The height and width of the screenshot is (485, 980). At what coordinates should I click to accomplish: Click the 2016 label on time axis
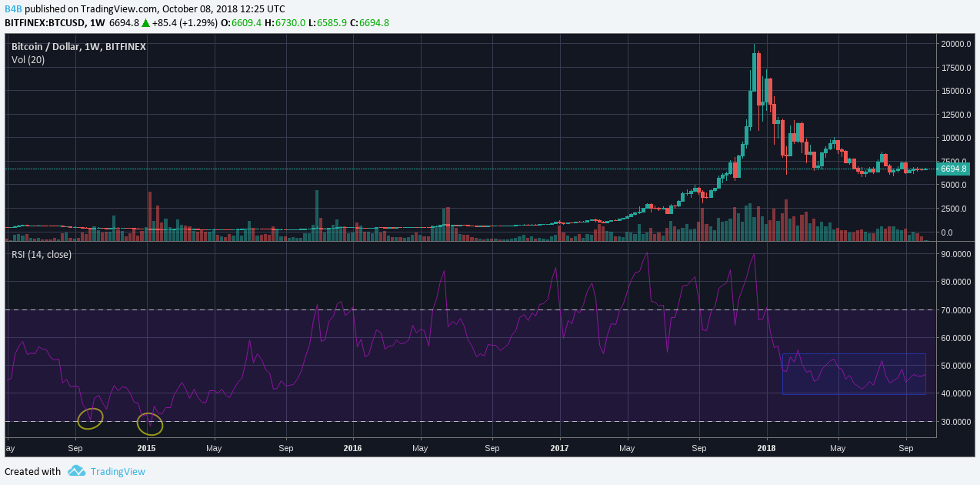pyautogui.click(x=352, y=447)
